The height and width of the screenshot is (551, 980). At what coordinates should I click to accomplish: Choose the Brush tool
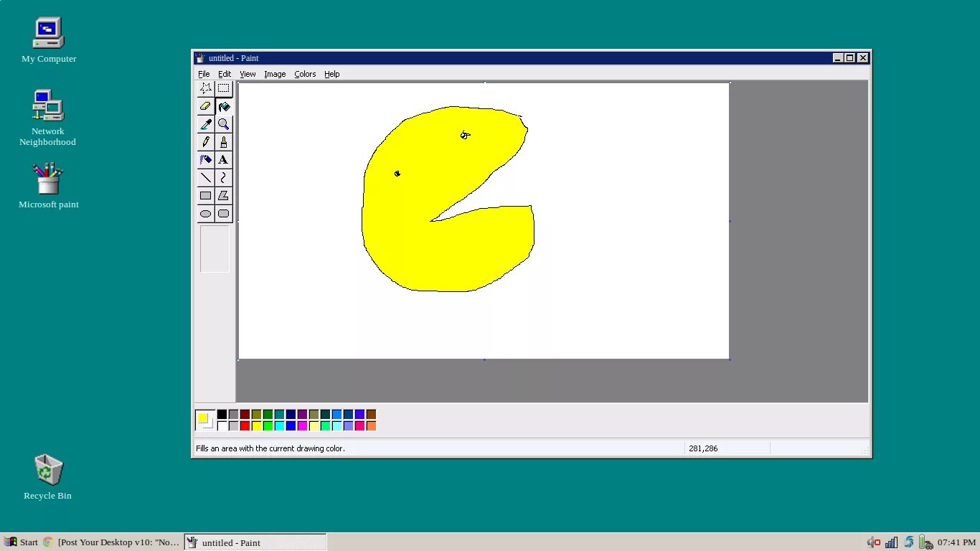224,142
